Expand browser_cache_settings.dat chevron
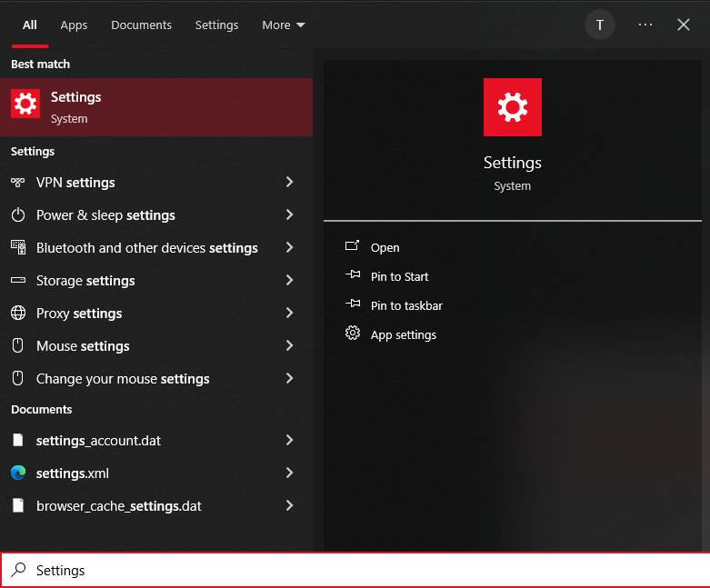Screen dimensions: 710x588 pyautogui.click(x=290, y=505)
